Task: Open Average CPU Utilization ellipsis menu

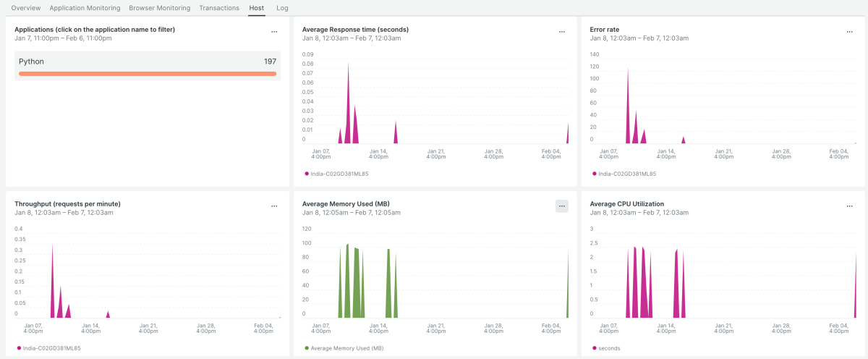Action: click(850, 206)
